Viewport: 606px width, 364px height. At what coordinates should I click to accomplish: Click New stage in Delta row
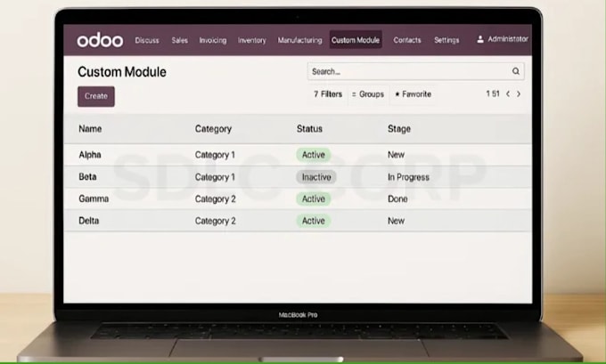[396, 222]
